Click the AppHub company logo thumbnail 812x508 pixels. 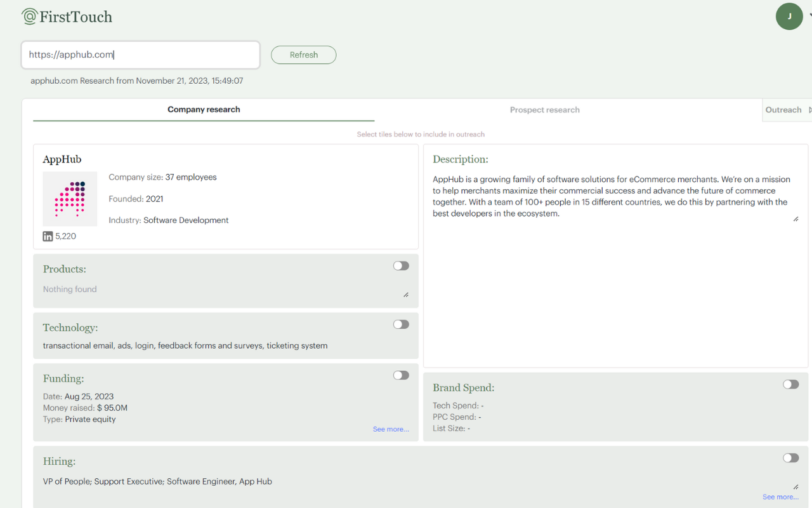[x=70, y=199]
